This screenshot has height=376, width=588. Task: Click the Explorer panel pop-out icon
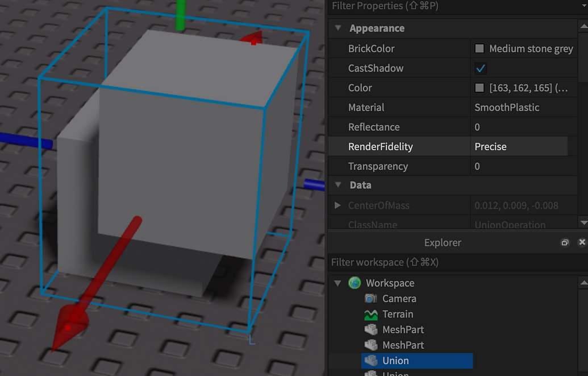[565, 242]
